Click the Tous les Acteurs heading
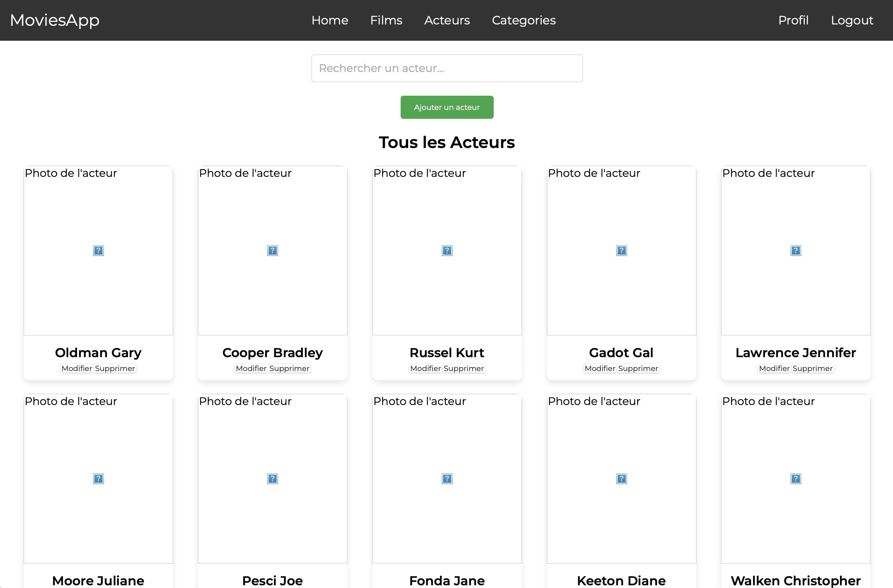This screenshot has height=588, width=893. tap(447, 143)
